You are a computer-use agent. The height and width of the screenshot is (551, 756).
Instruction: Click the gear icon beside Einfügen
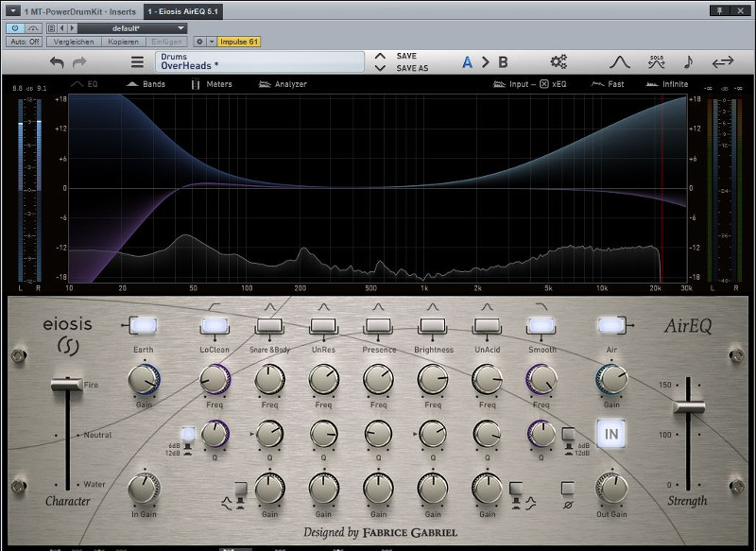tap(199, 42)
